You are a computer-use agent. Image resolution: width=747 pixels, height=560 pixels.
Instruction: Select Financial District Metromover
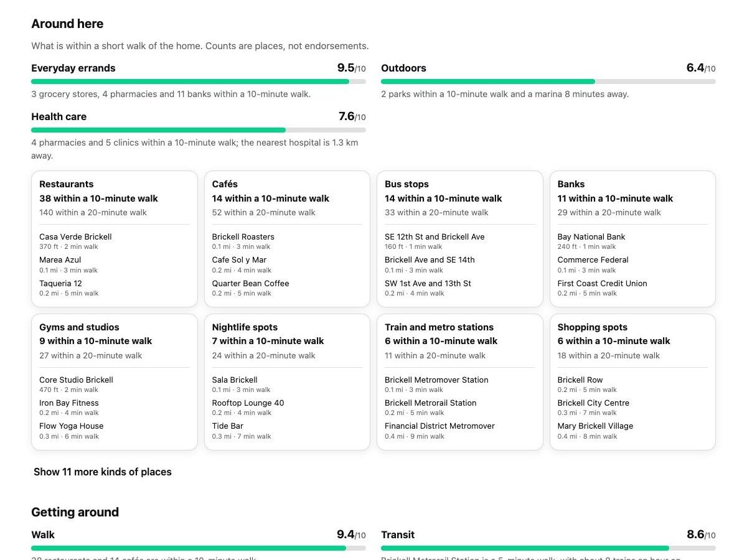439,426
